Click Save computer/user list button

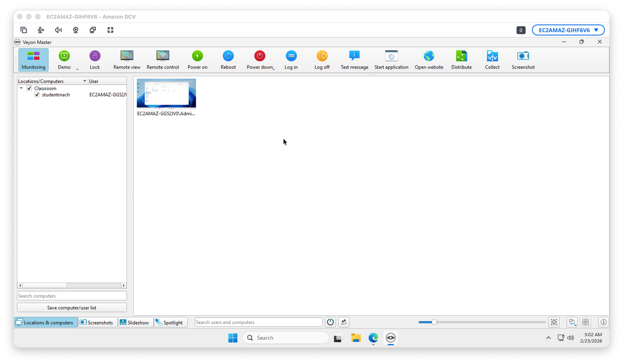click(x=72, y=308)
